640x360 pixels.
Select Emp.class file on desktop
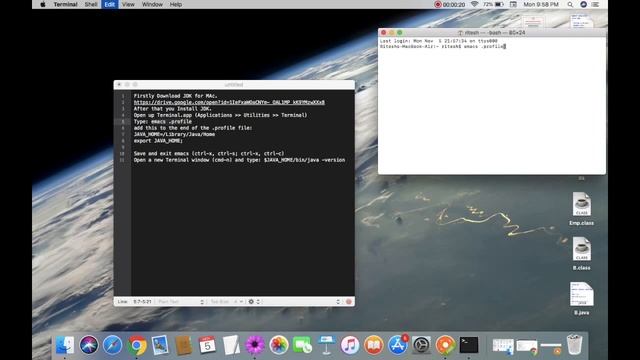pos(581,209)
